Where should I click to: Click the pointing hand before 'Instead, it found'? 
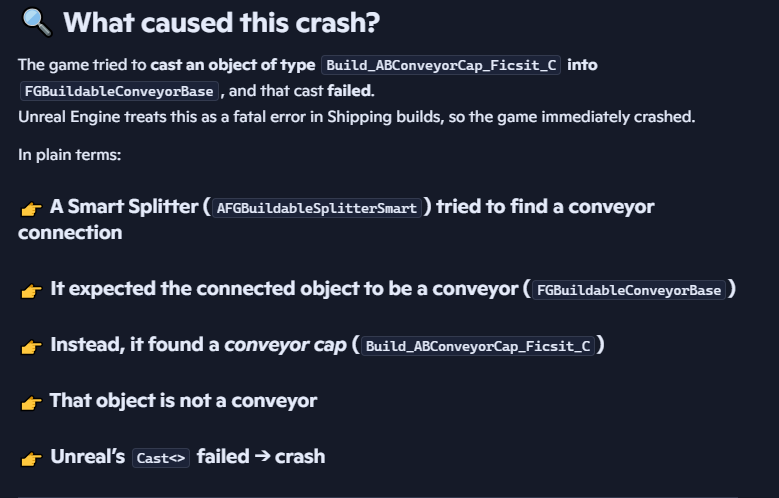31,347
